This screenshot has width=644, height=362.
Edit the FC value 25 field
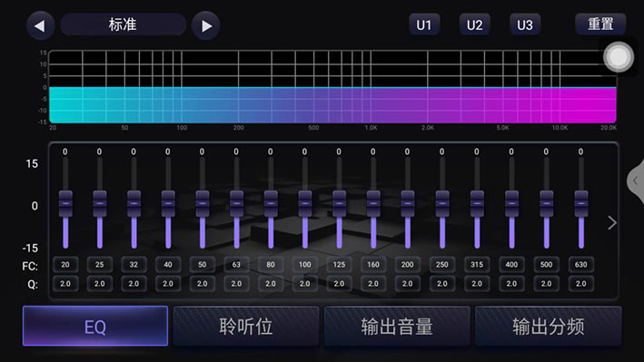[x=99, y=265]
